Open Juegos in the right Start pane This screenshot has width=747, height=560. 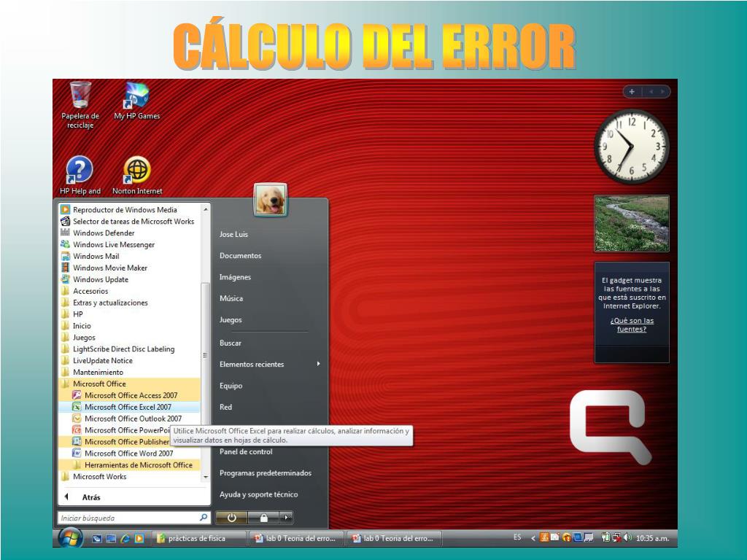click(x=231, y=320)
